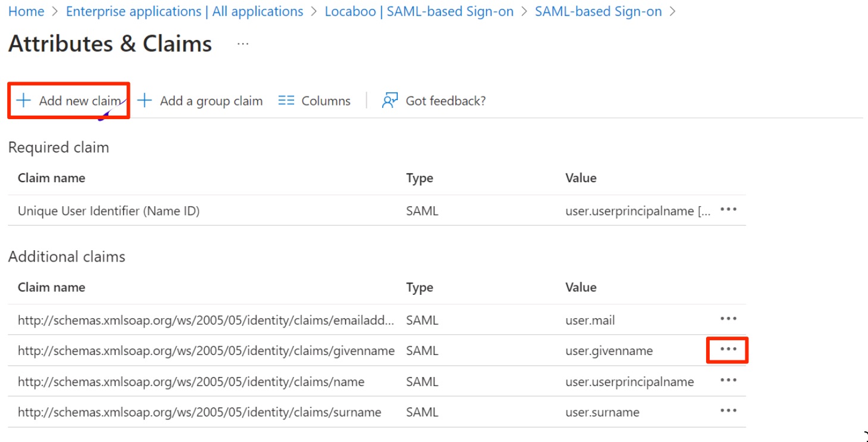Click user.userprincipalname value in name claim row
The height and width of the screenshot is (442, 868).
point(630,382)
